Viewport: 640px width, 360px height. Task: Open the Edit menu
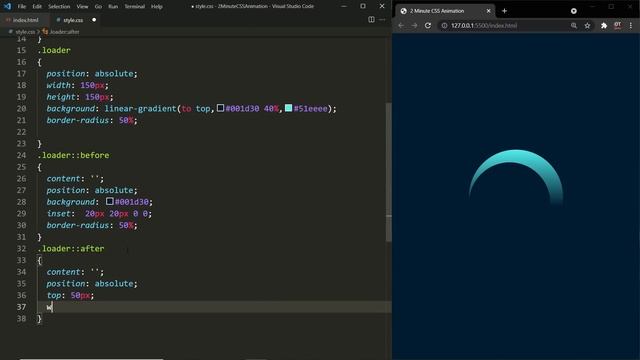37,7
